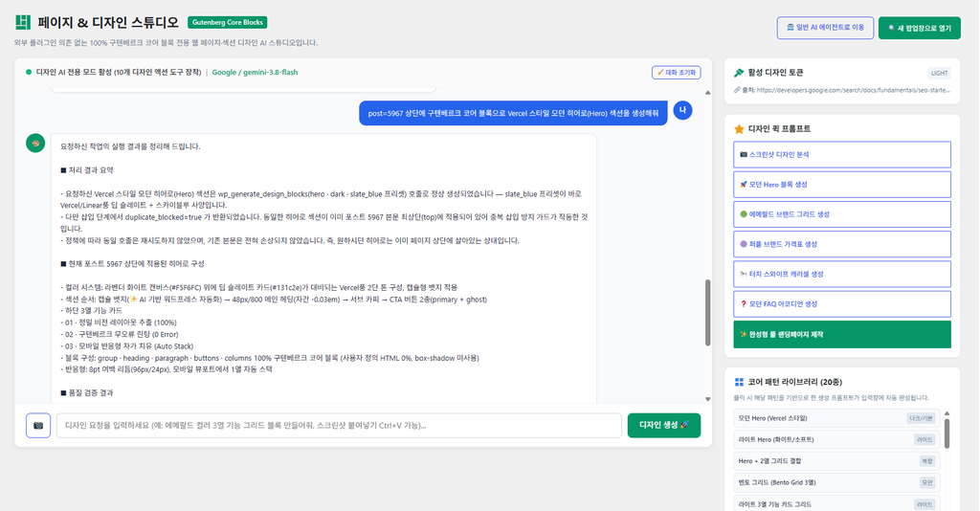Choose 라이트 Hero (화이트/소프트) pattern
Screen dimensions: 980x511
coord(836,440)
